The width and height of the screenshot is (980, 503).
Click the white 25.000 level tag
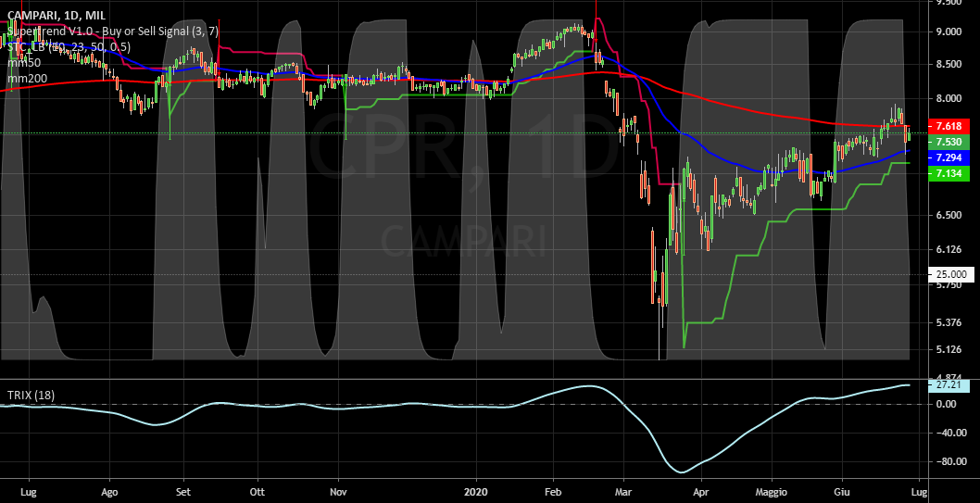(x=952, y=274)
